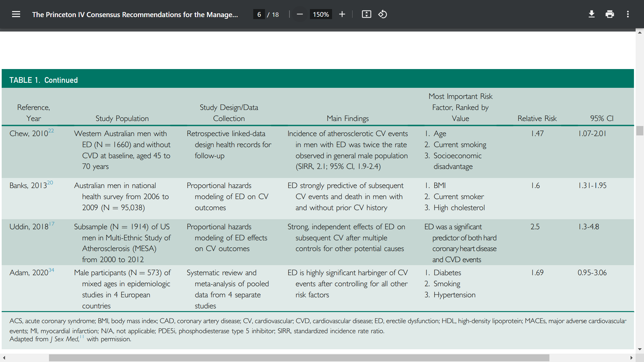Click the fit to page icon
This screenshot has height=362, width=644.
tap(367, 14)
